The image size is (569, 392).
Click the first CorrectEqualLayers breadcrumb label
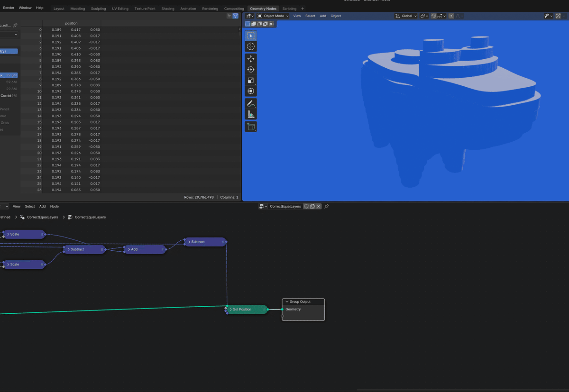pos(43,217)
